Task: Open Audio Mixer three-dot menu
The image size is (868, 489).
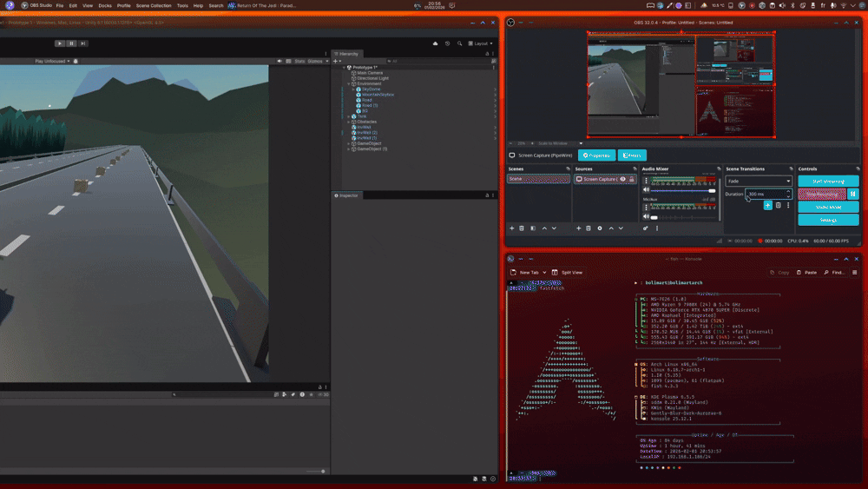Action: coord(657,228)
